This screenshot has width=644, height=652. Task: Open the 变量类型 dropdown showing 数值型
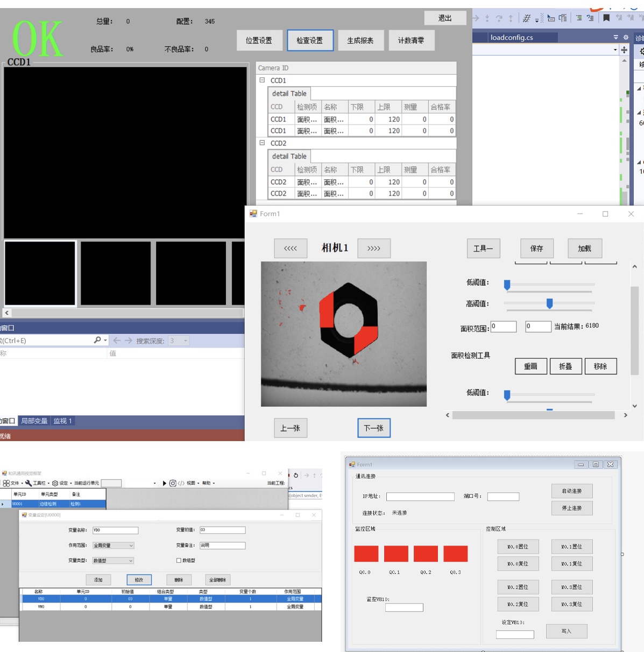[113, 561]
